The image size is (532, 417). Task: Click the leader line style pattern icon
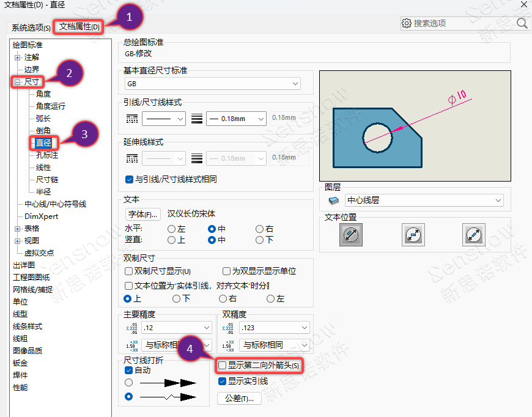(131, 118)
